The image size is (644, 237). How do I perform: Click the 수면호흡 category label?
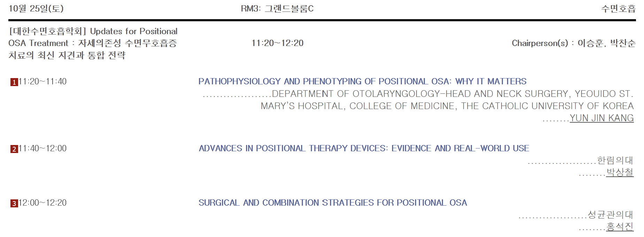pyautogui.click(x=618, y=9)
